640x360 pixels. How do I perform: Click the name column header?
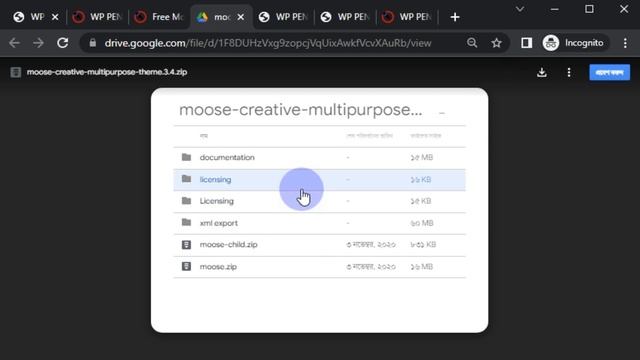tap(204, 136)
